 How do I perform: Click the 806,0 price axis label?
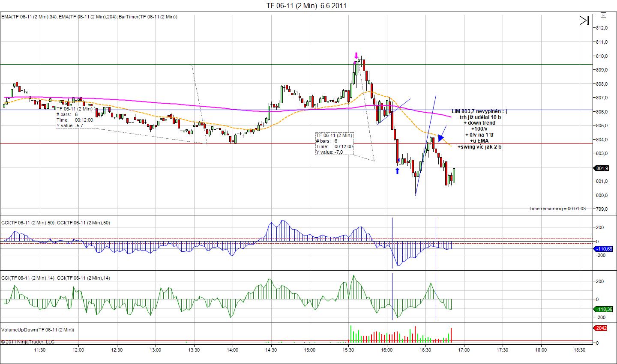pyautogui.click(x=602, y=112)
